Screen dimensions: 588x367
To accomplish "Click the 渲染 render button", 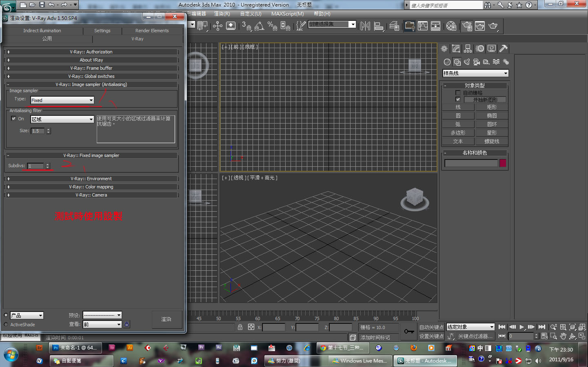I will 166,319.
